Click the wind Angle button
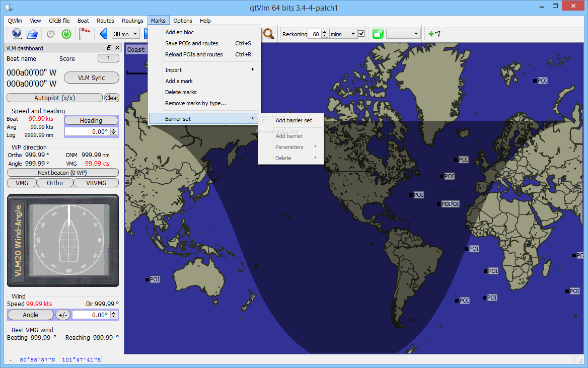The height and width of the screenshot is (368, 588). point(30,315)
